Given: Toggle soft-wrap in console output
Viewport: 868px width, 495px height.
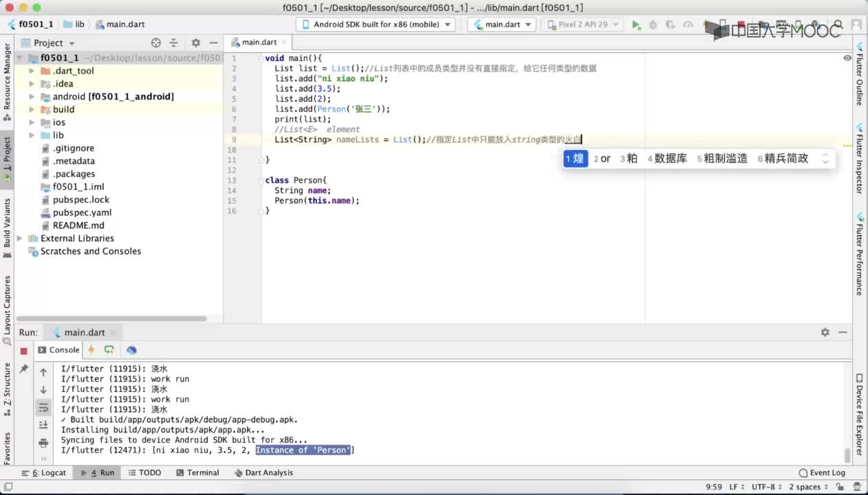Looking at the screenshot, I should click(43, 408).
